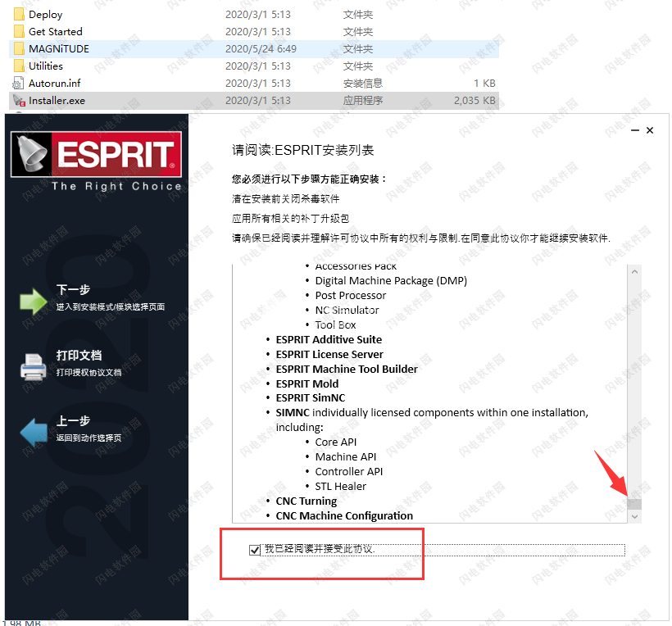Click the Get Started folder name
672x626 pixels.
(55, 32)
